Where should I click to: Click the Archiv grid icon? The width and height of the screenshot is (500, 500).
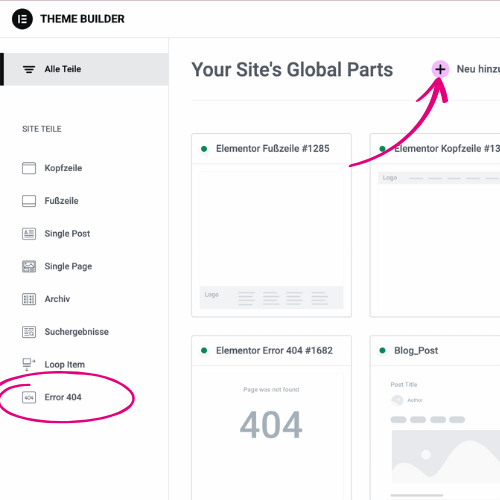click(x=29, y=299)
